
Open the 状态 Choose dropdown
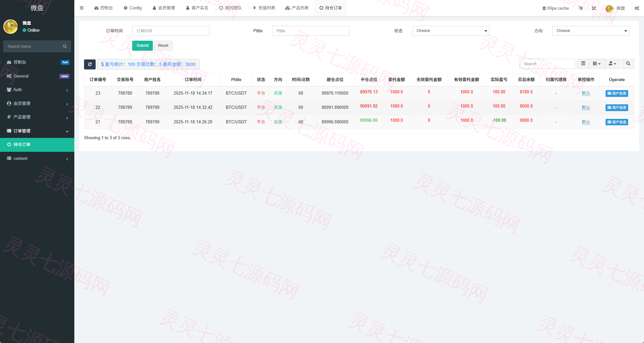[451, 31]
